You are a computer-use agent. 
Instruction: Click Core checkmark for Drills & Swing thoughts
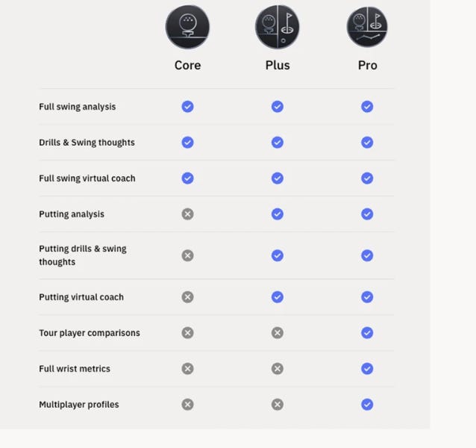point(187,143)
